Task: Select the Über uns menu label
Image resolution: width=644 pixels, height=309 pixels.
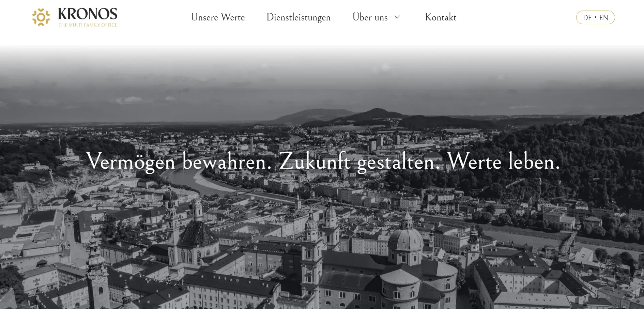Action: (x=370, y=17)
